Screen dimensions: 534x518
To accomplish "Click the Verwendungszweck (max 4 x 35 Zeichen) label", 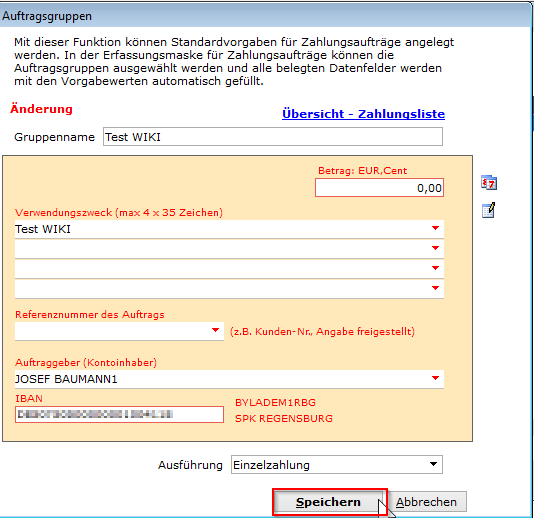I will point(119,213).
